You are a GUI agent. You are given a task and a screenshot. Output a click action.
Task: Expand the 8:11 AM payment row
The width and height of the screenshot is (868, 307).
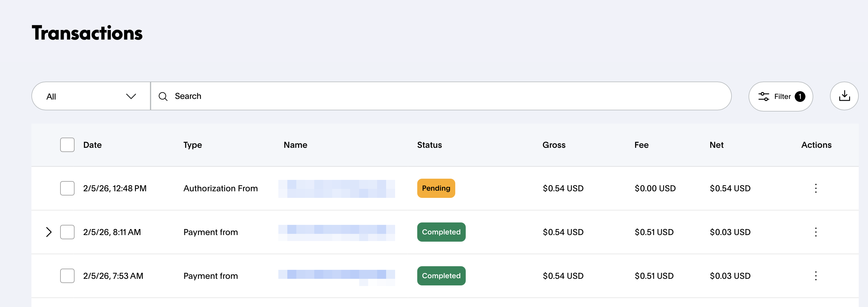click(49, 232)
